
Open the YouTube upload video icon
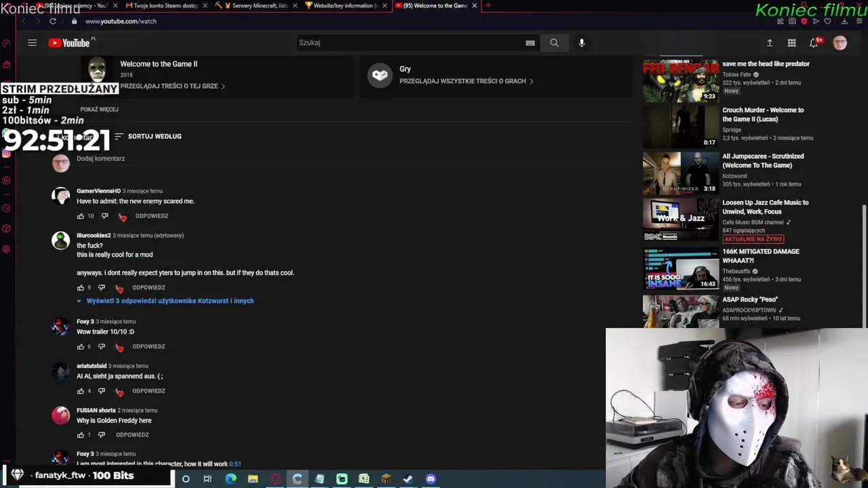pos(770,43)
